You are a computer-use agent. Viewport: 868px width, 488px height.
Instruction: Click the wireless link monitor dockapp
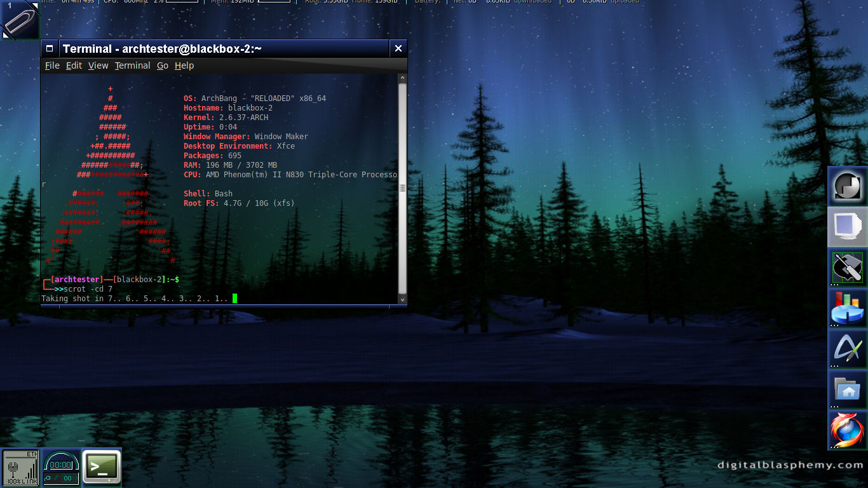click(20, 468)
